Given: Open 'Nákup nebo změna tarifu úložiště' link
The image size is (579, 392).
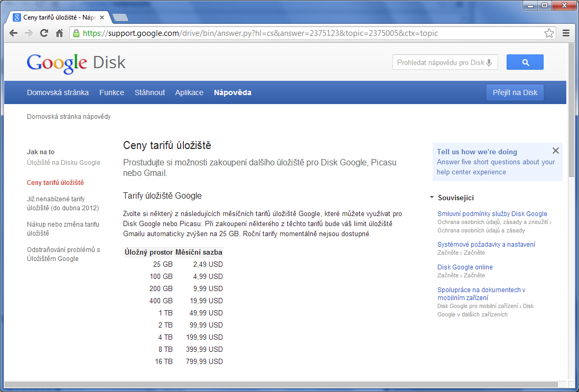Looking at the screenshot, I should (x=63, y=229).
